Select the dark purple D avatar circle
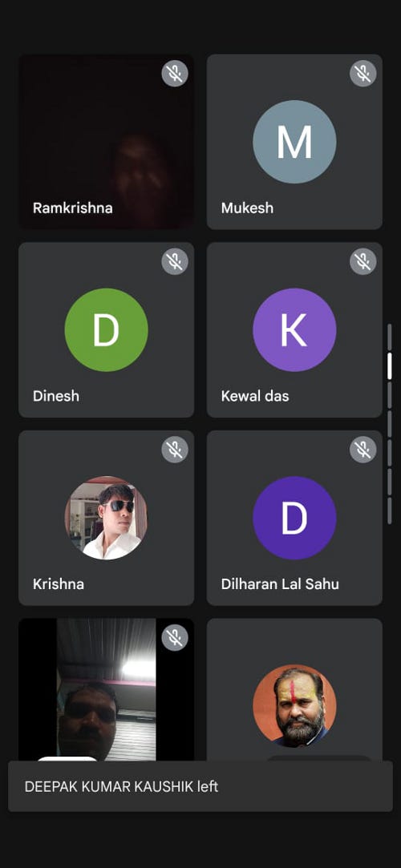Screen dimensions: 401x868 coord(294,518)
